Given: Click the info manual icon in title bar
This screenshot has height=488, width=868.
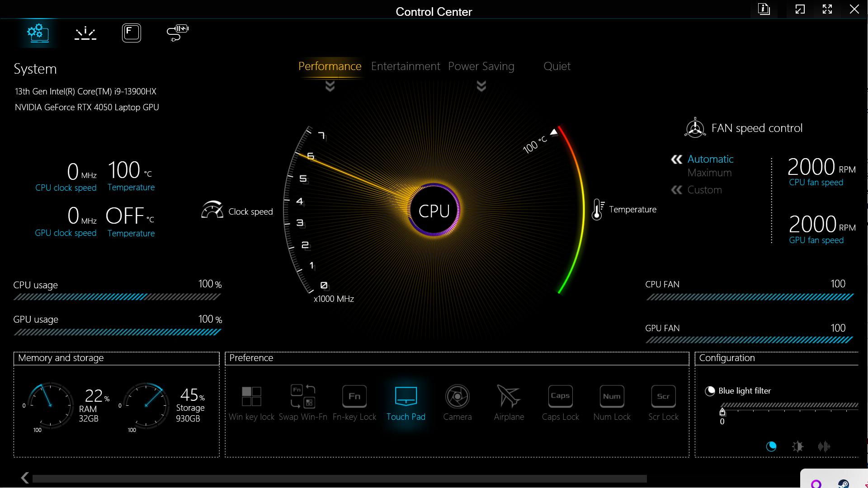Looking at the screenshot, I should (764, 9).
